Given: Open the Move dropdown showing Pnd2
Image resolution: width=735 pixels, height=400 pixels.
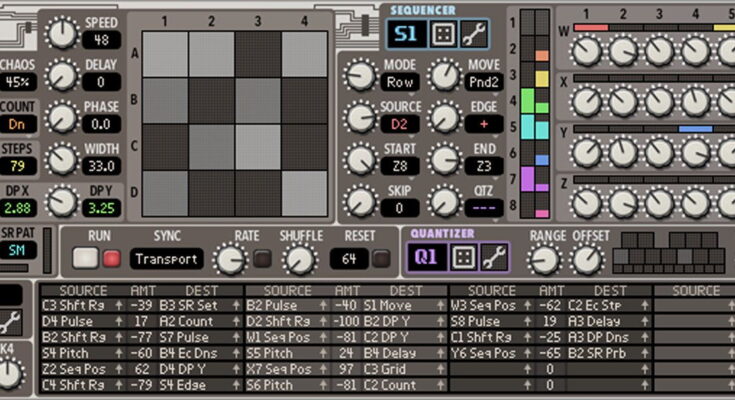Looking at the screenshot, I should 485,82.
